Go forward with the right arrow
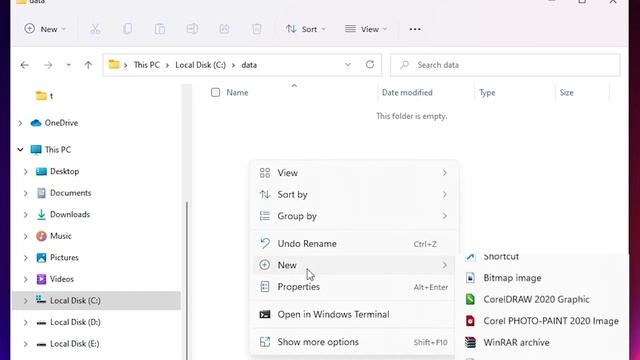Screen dimensions: 640x360 48,65
